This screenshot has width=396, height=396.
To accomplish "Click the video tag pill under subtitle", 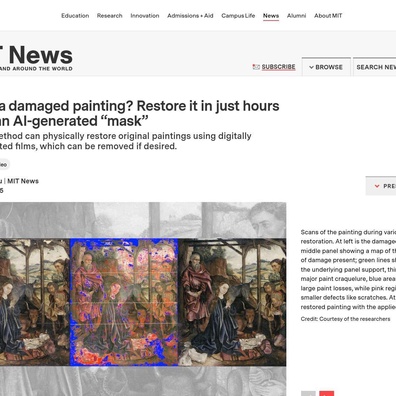I will tap(4, 165).
